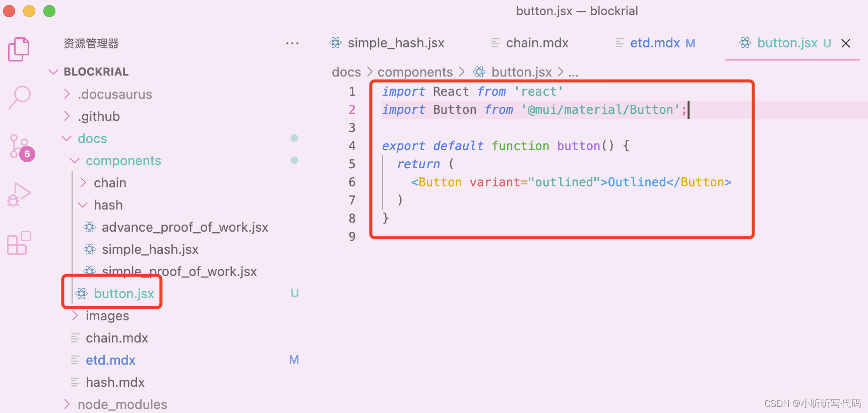868x413 pixels.
Task: Open the Run and Debug view
Action: pos(19,194)
